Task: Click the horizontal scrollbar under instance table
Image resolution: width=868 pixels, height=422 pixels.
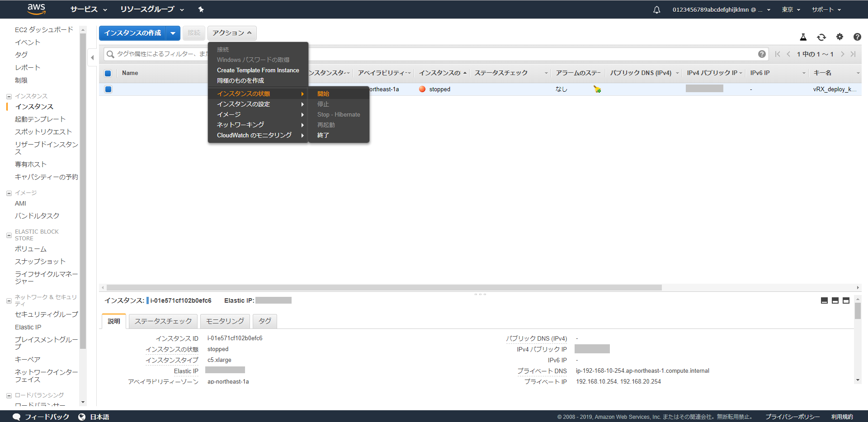Action: (x=384, y=288)
